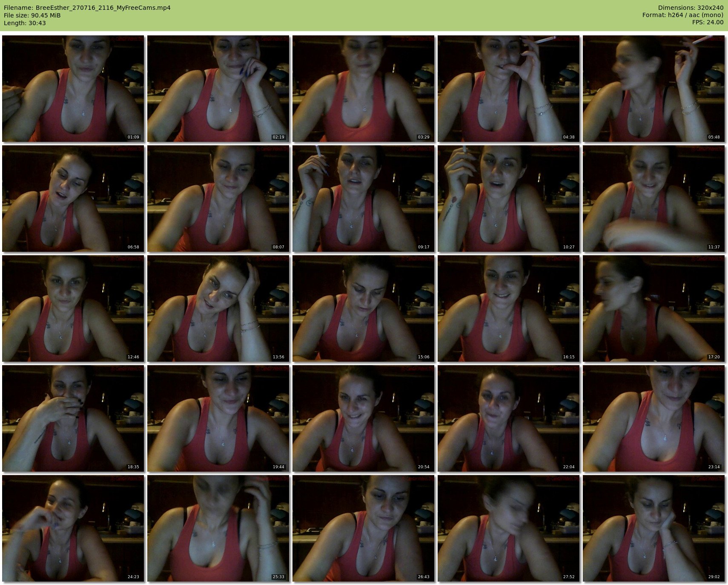Open the frame stamped 20:54
This screenshot has height=585, width=728.
pyautogui.click(x=364, y=418)
